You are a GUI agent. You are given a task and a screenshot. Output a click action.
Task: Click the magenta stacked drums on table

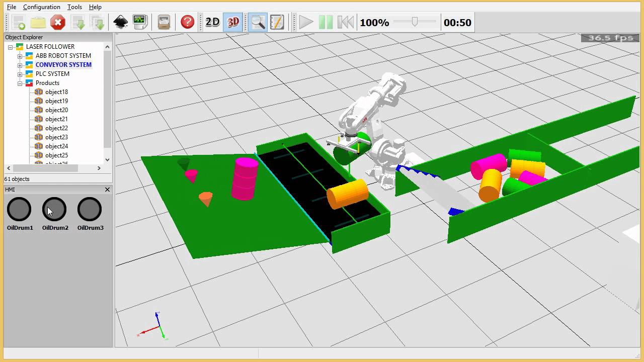click(x=246, y=178)
